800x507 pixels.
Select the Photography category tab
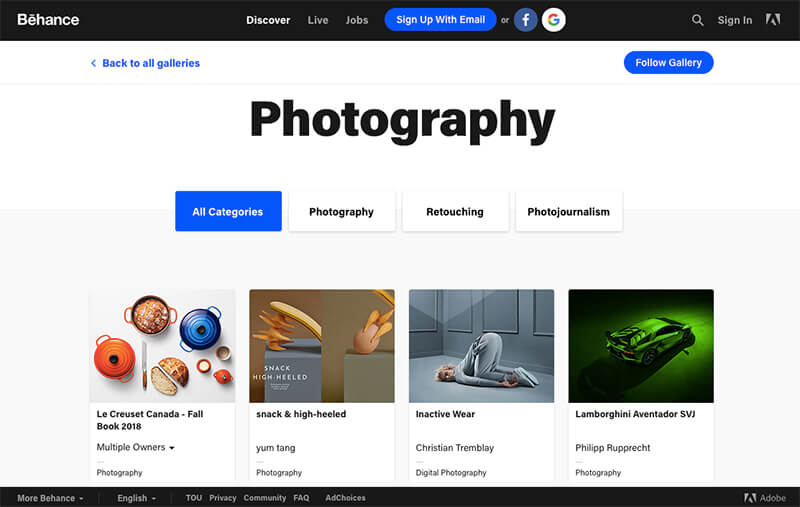[x=341, y=211]
